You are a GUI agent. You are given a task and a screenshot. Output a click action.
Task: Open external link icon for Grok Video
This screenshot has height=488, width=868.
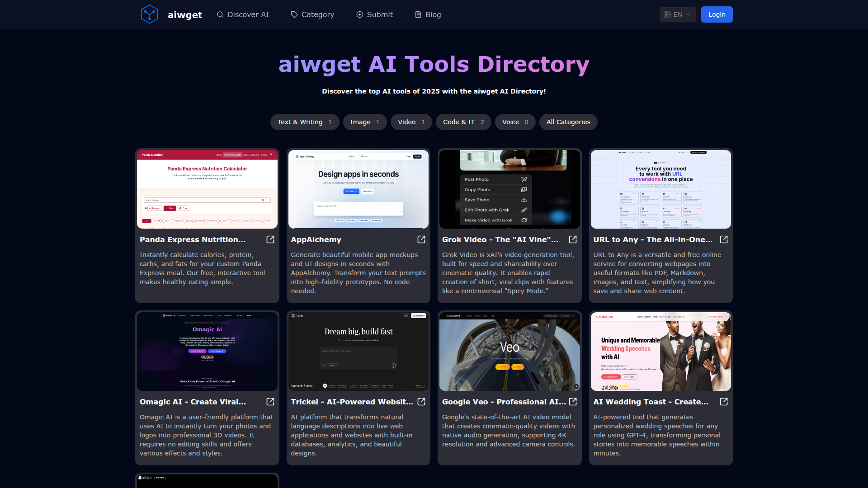coord(573,239)
